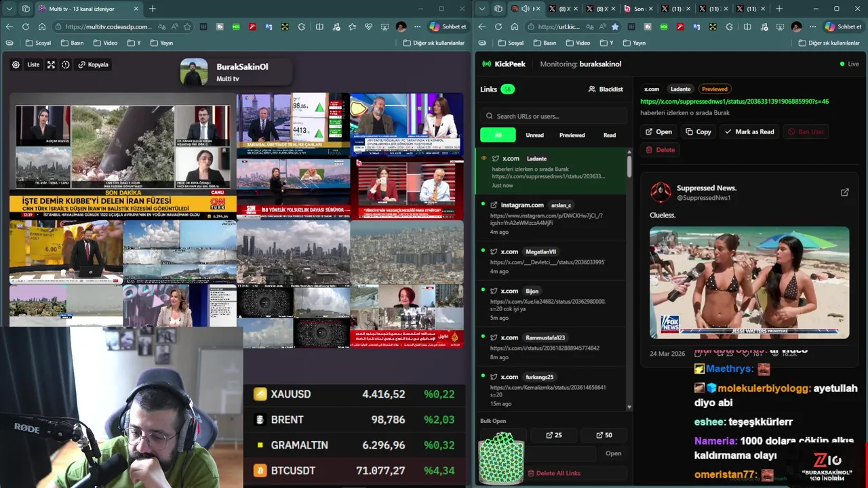This screenshot has height=488, width=868.
Task: Bulk open 25 links
Action: coord(553,435)
